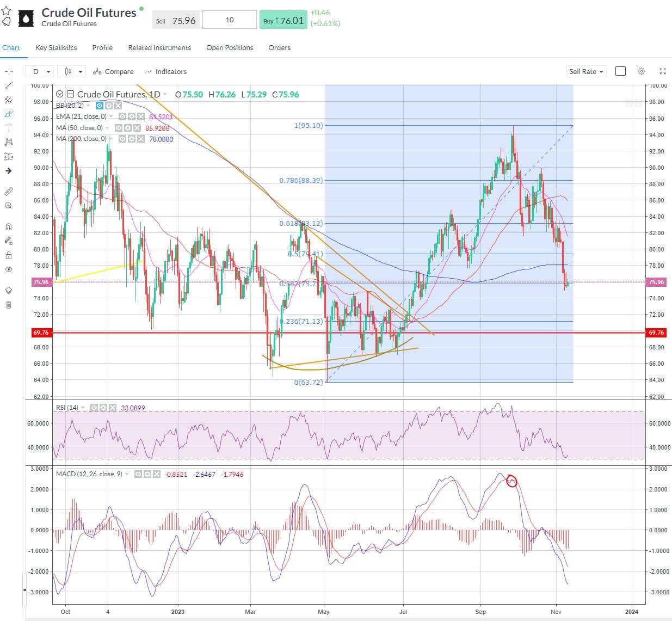Viewport: 672px width, 621px height.
Task: Open settings for MACD indicator
Action: [x=147, y=474]
